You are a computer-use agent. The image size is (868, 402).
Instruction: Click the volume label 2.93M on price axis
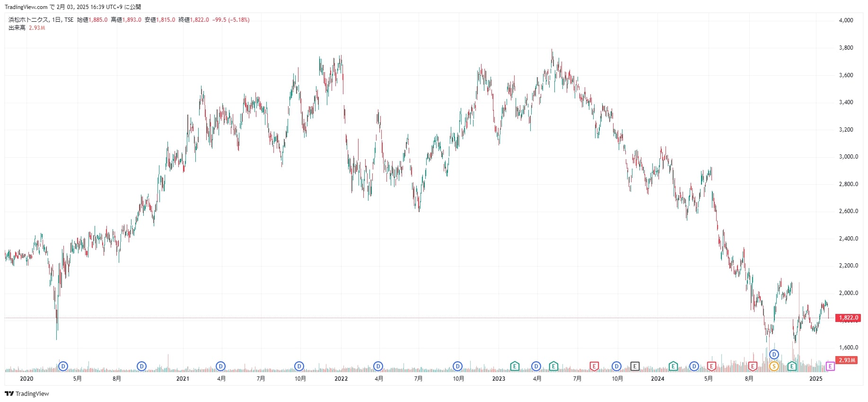pyautogui.click(x=847, y=360)
